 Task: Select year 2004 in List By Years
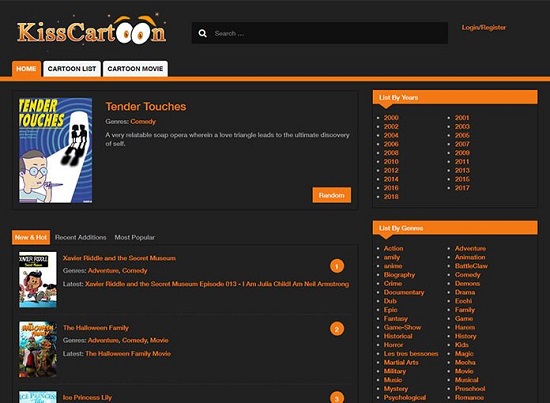click(391, 135)
